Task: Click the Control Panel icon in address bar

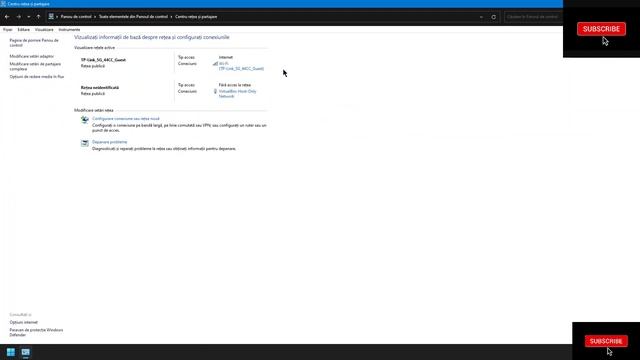Action: click(51, 17)
